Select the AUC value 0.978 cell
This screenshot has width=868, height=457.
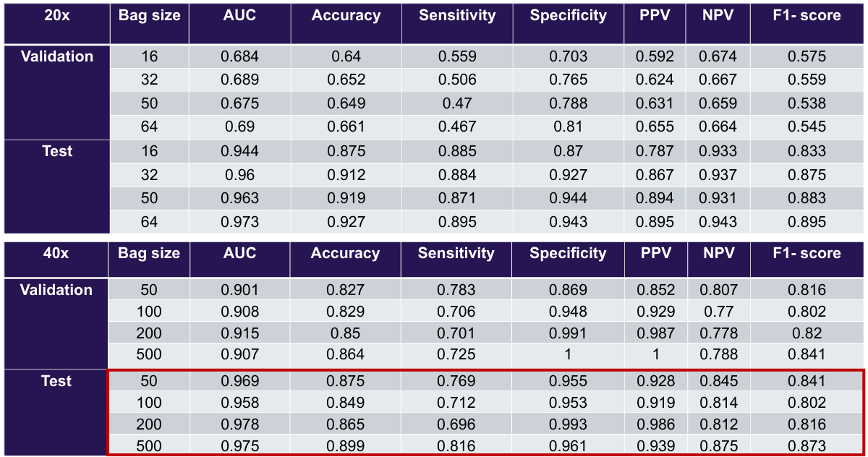pos(239,424)
